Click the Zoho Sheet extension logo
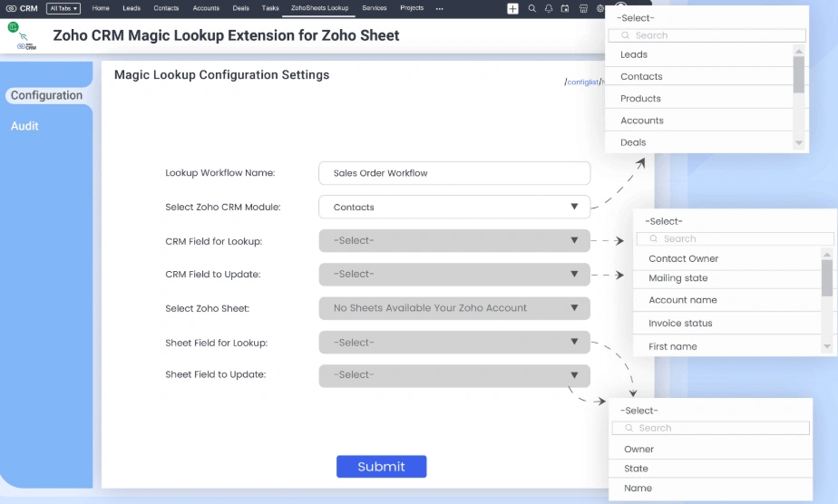 pyautogui.click(x=22, y=35)
